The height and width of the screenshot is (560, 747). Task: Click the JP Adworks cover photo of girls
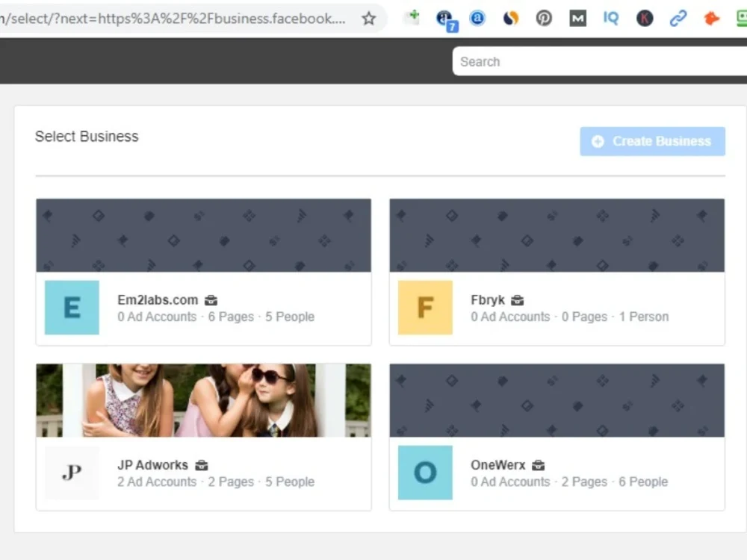[203, 400]
